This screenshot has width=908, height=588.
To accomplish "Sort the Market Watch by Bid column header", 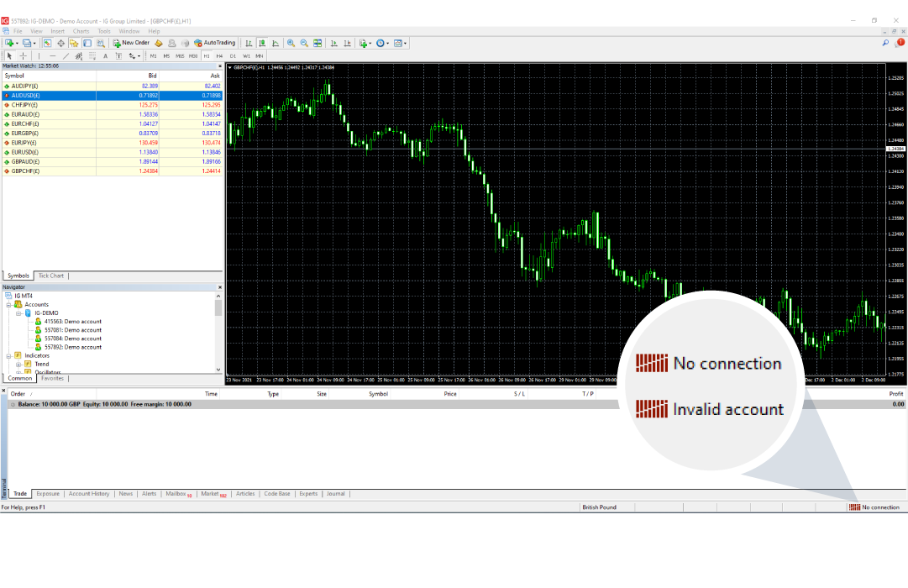I will (x=128, y=76).
